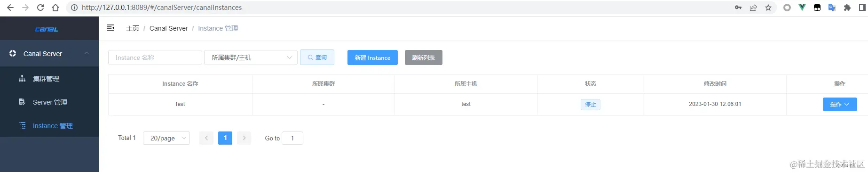Click the Instance 管理 breadcrumb

coord(218,28)
